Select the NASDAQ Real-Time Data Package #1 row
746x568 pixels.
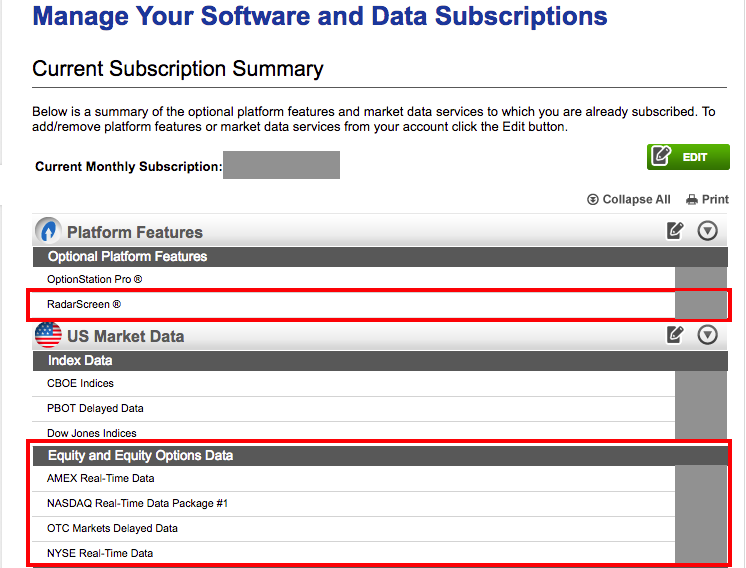pos(353,503)
